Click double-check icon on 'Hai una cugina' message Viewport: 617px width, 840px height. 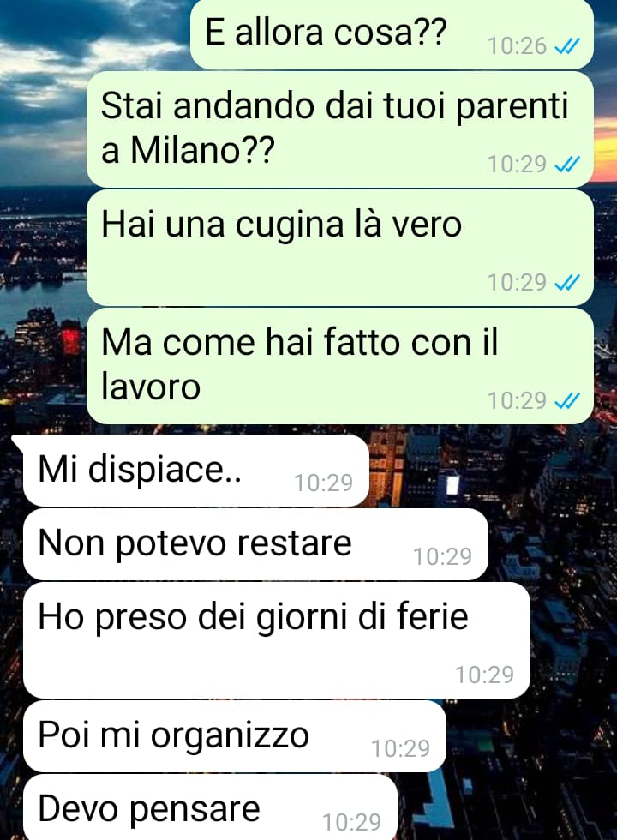[x=566, y=282]
